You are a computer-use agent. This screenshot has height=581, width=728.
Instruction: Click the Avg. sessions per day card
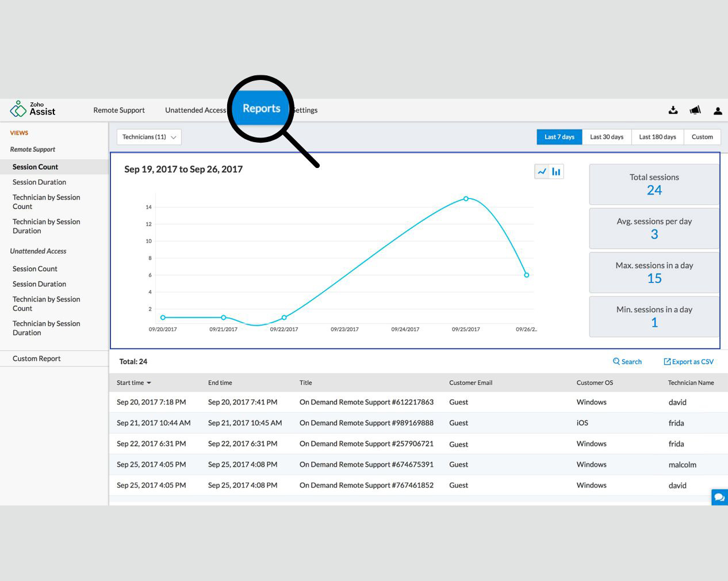pos(654,228)
